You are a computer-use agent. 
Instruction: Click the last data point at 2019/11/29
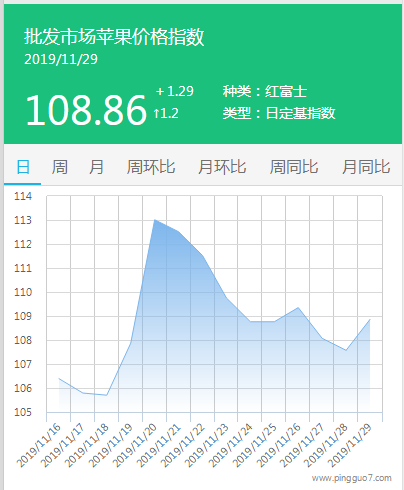click(x=370, y=319)
